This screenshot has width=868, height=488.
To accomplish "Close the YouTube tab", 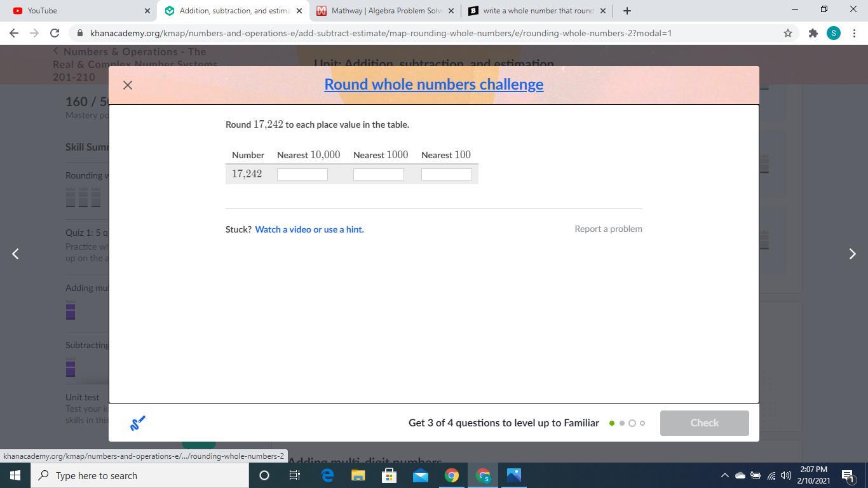I will [x=147, y=11].
